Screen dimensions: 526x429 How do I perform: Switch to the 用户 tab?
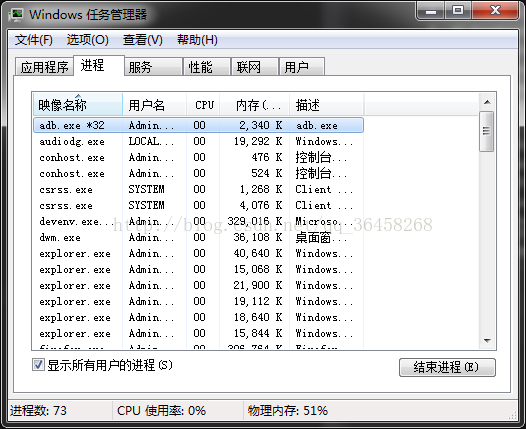tap(302, 67)
